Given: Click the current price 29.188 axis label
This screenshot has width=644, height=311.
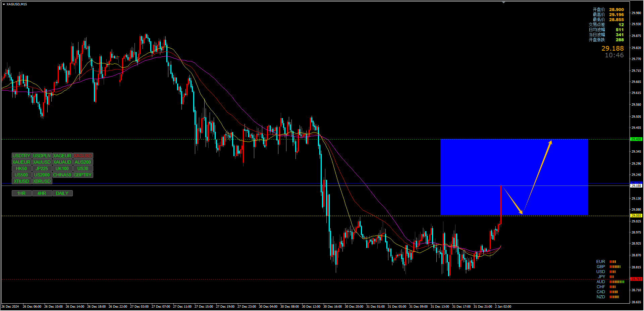Looking at the screenshot, I should point(636,186).
